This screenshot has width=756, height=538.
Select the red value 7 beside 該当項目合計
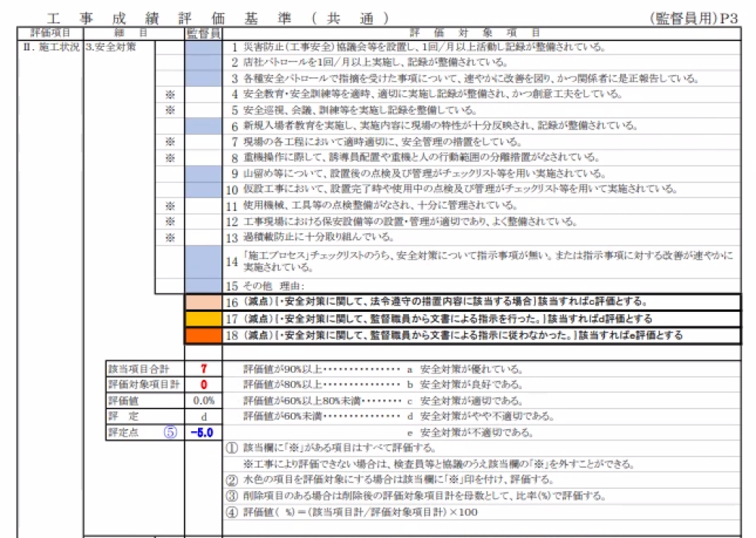203,369
